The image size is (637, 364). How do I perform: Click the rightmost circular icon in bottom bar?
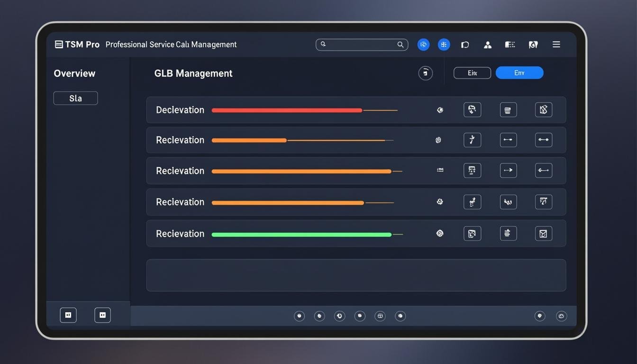tap(562, 316)
